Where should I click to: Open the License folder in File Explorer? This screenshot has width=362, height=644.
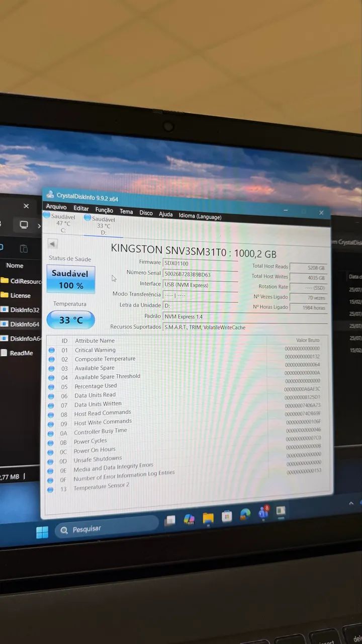point(17,295)
